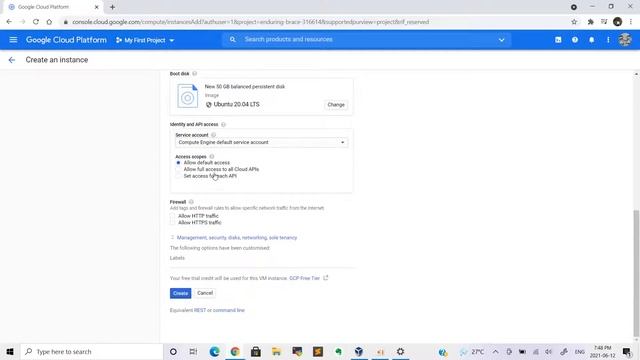
Task: Open Cortana circle in the taskbar
Action: [x=173, y=351]
